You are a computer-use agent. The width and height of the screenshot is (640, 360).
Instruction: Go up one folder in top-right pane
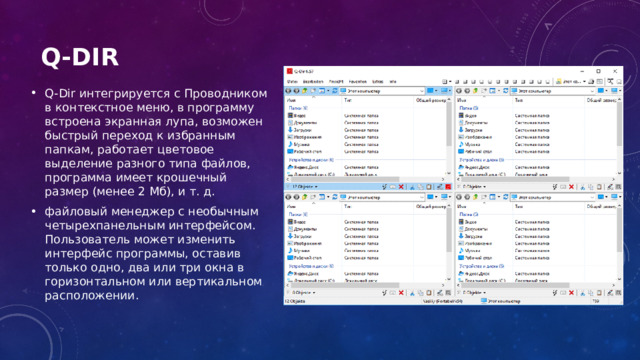coord(476,91)
